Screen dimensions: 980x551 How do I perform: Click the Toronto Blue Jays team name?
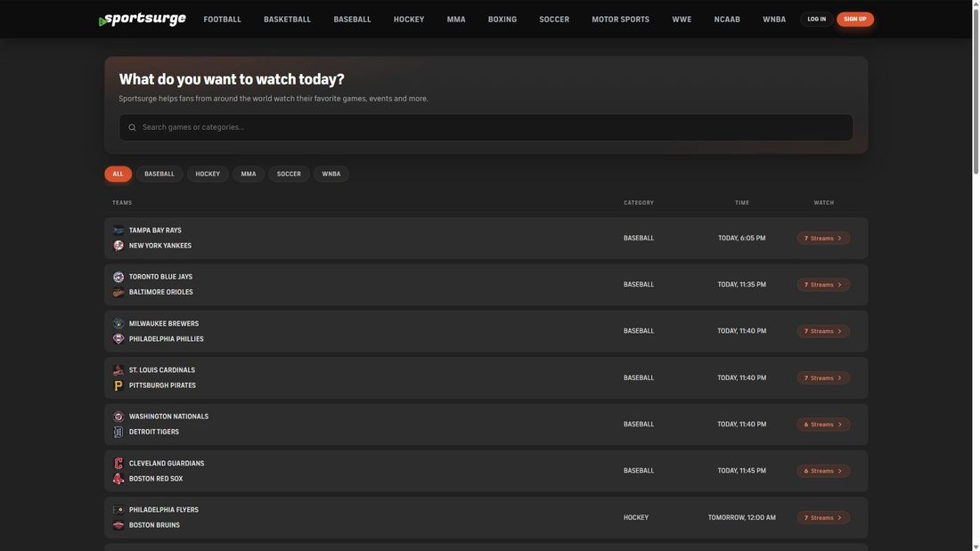coord(160,277)
